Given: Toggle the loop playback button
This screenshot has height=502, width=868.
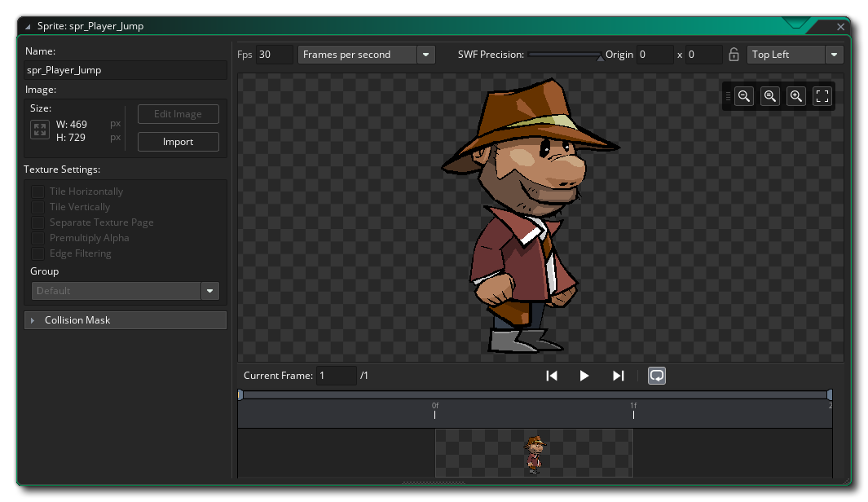Looking at the screenshot, I should point(657,376).
